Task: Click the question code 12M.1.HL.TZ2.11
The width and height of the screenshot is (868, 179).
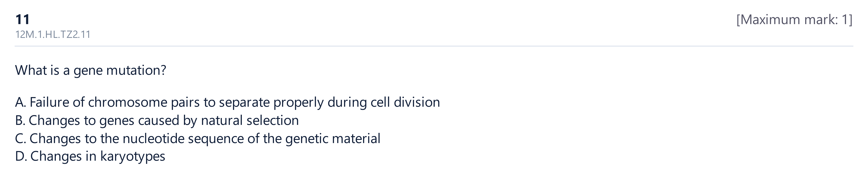Action: (53, 35)
